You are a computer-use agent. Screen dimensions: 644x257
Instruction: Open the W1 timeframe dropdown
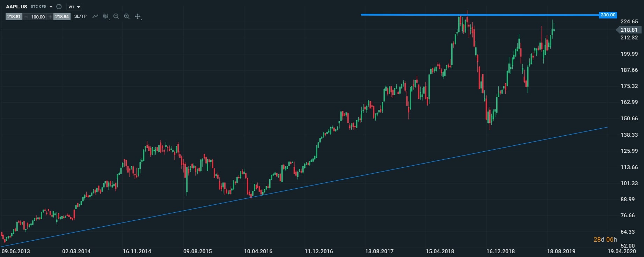click(x=74, y=7)
